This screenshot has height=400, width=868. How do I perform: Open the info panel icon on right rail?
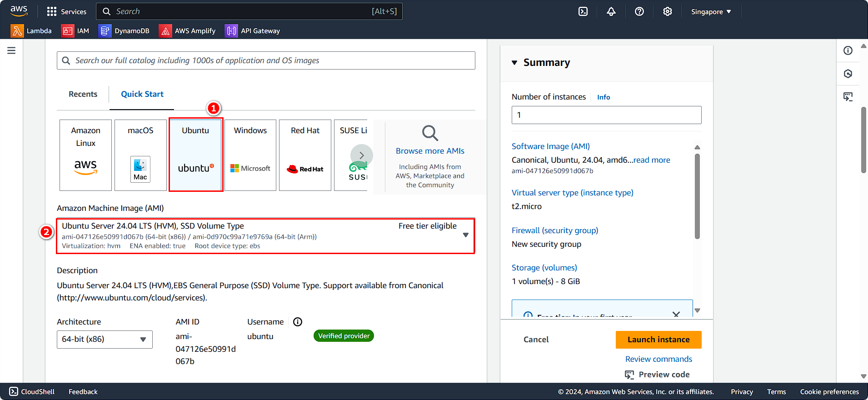click(848, 50)
